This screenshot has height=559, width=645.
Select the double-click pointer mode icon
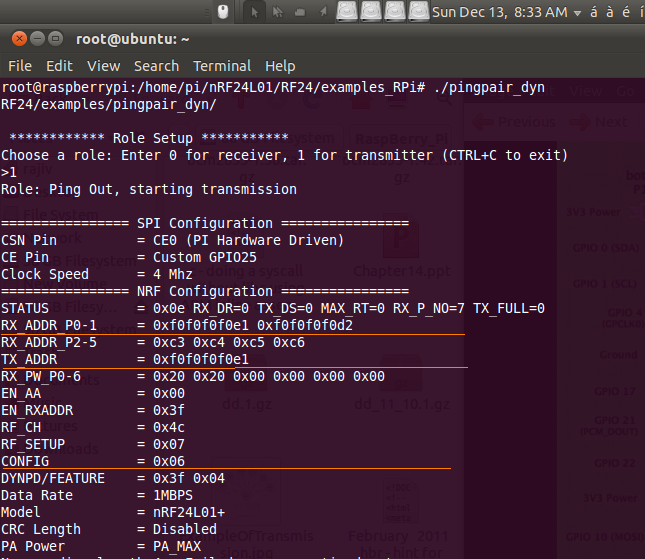[x=278, y=12]
